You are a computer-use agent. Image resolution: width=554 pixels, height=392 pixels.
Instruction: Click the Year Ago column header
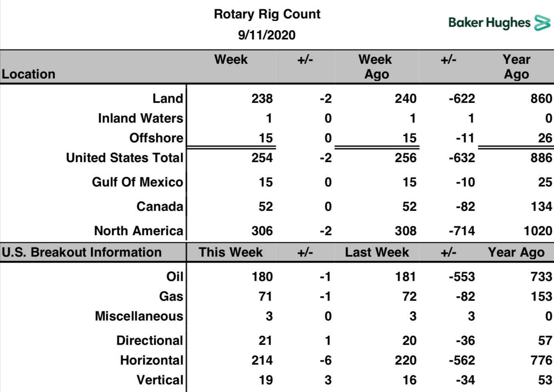517,67
